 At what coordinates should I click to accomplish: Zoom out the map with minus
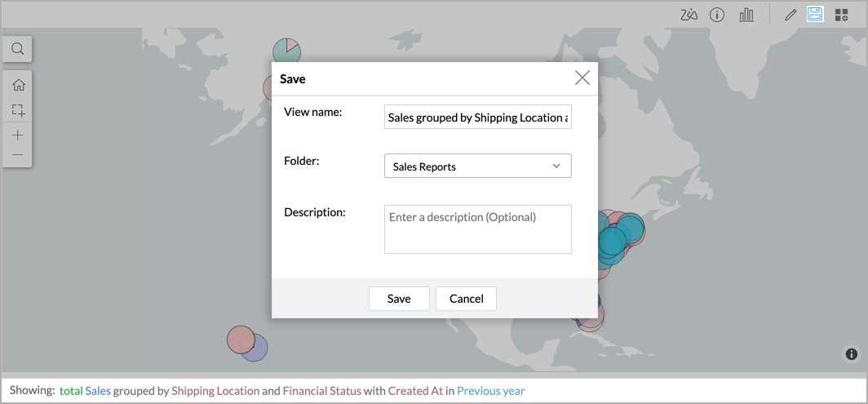point(18,155)
